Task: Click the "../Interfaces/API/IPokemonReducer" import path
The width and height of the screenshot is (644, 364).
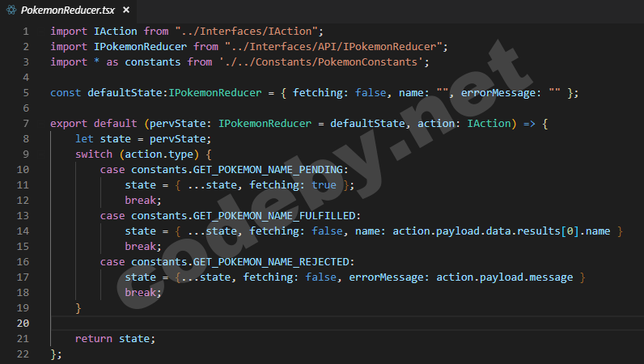Action: (333, 46)
